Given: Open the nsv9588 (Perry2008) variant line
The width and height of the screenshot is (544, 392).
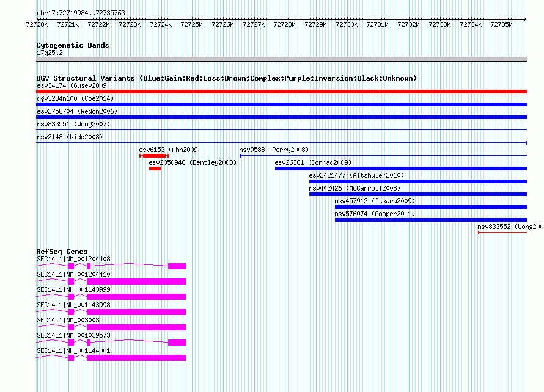Looking at the screenshot, I should (383, 156).
